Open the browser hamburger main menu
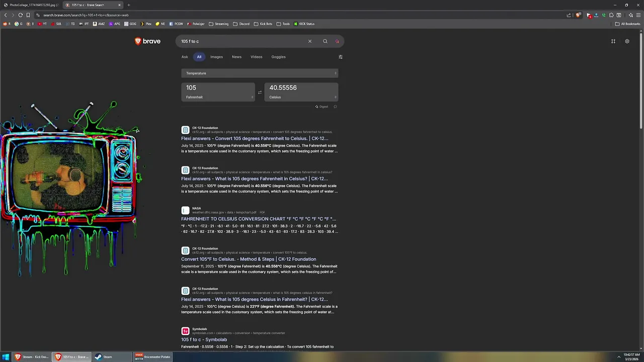The height and width of the screenshot is (362, 644). [638, 15]
